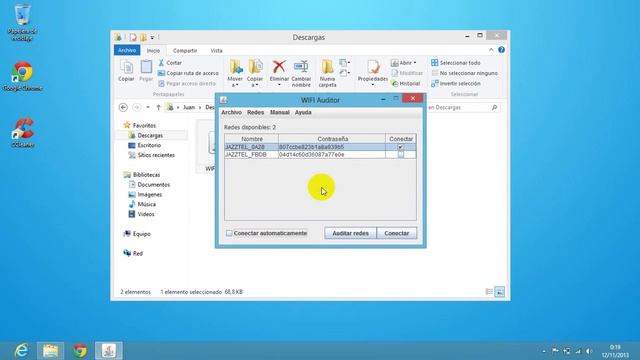This screenshot has width=640, height=360.
Task: Click Cortar in the Explorer ribbon
Action: pos(170,63)
